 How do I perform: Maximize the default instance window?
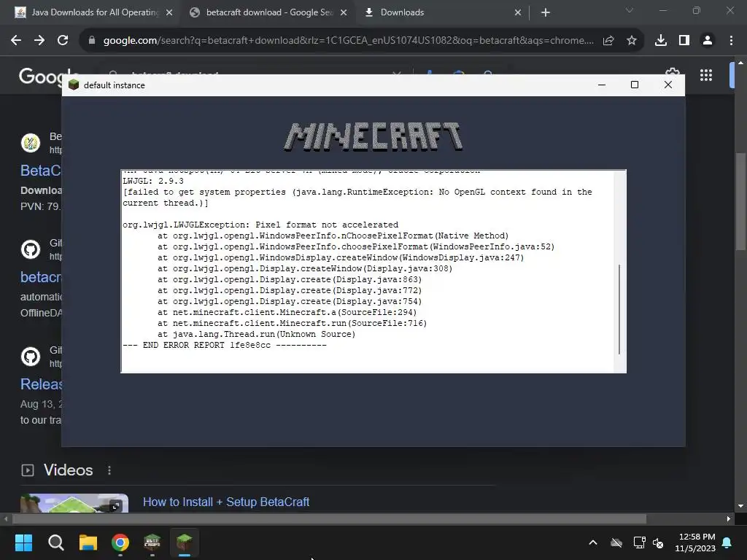(x=635, y=85)
